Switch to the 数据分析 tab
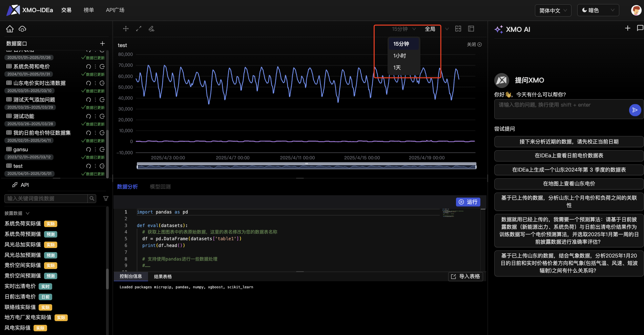The height and width of the screenshot is (335, 644). (127, 187)
